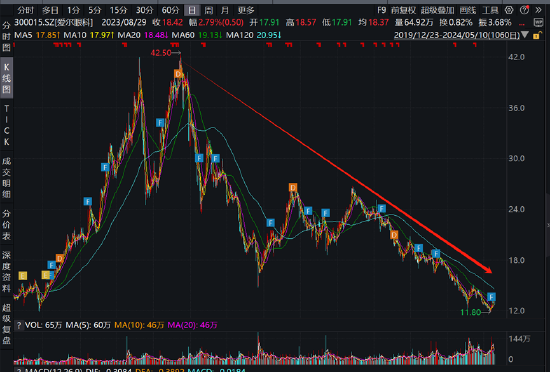Open the 前复权 adjustment dropdown

point(403,10)
